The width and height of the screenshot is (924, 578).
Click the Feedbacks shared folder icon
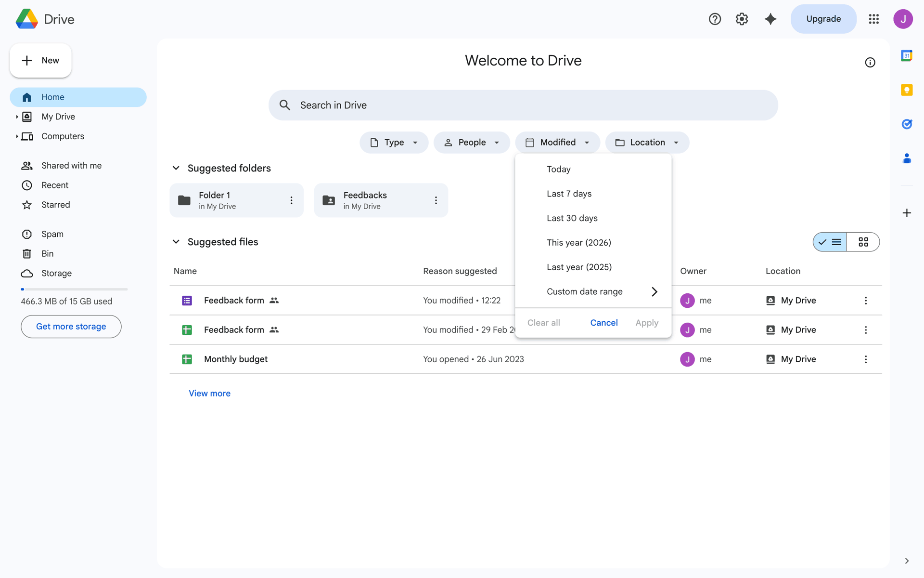(x=329, y=200)
